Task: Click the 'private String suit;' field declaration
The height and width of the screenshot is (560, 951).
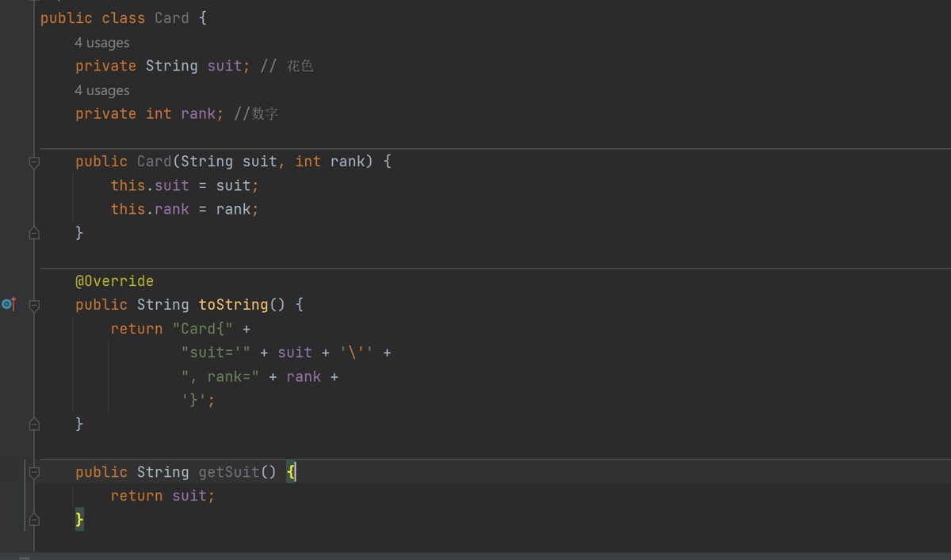Action: [162, 66]
